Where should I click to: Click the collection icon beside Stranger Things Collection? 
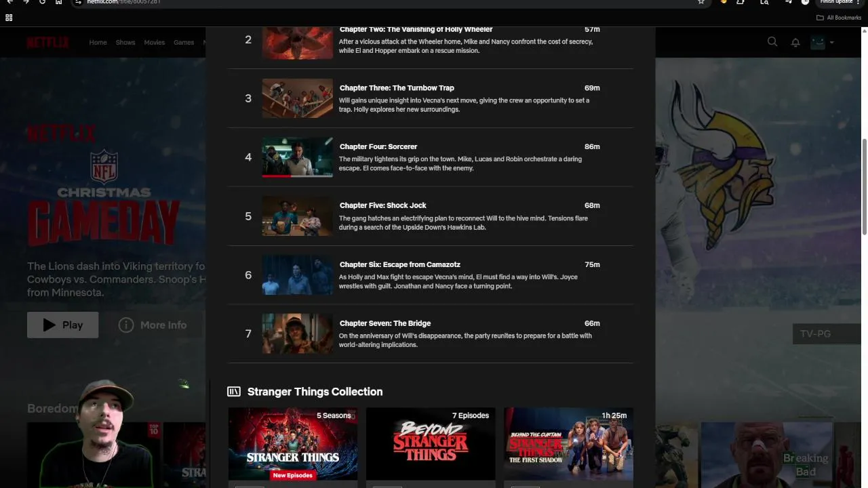click(234, 392)
